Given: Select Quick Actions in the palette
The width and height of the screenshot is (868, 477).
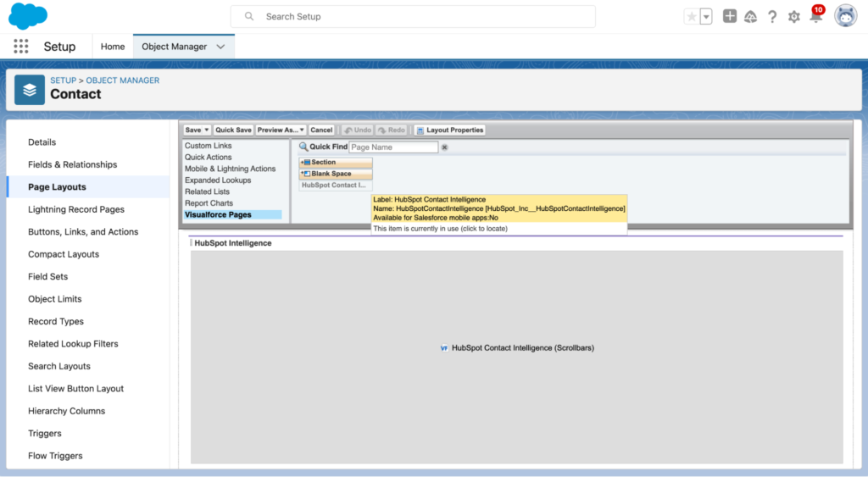Looking at the screenshot, I should click(209, 157).
